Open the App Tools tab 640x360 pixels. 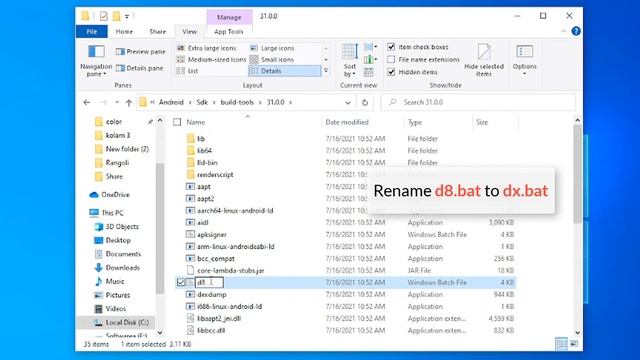[x=229, y=31]
